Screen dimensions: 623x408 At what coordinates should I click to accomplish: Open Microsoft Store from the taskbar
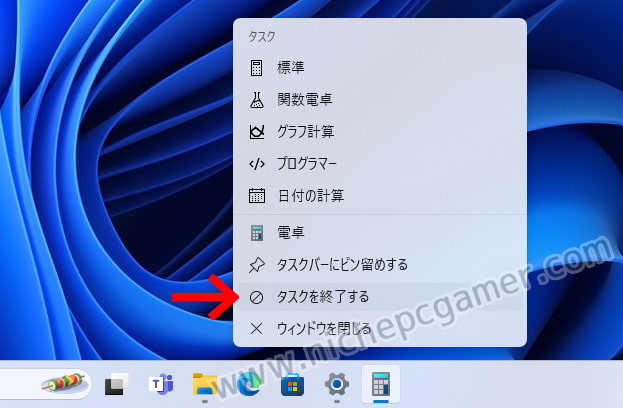coord(292,384)
